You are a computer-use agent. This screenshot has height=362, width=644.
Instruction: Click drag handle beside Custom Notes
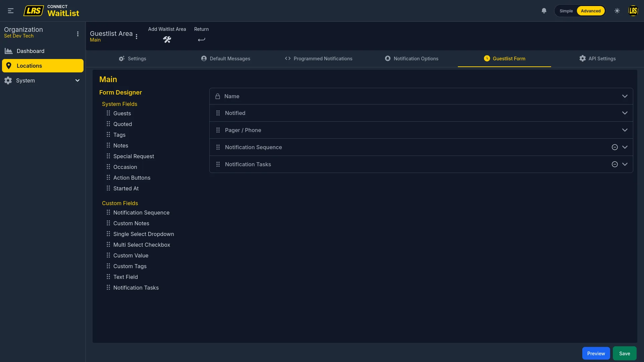(x=108, y=223)
